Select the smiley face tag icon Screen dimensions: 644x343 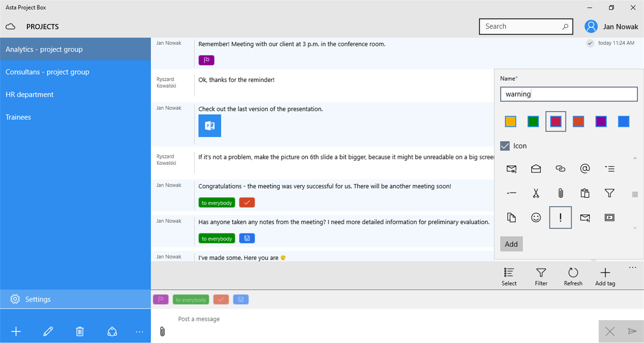pos(536,218)
